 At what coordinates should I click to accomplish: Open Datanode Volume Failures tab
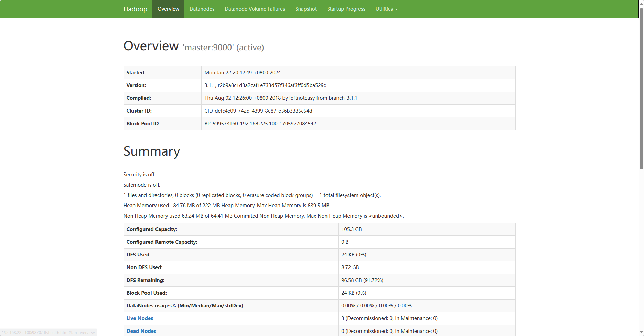(x=255, y=9)
